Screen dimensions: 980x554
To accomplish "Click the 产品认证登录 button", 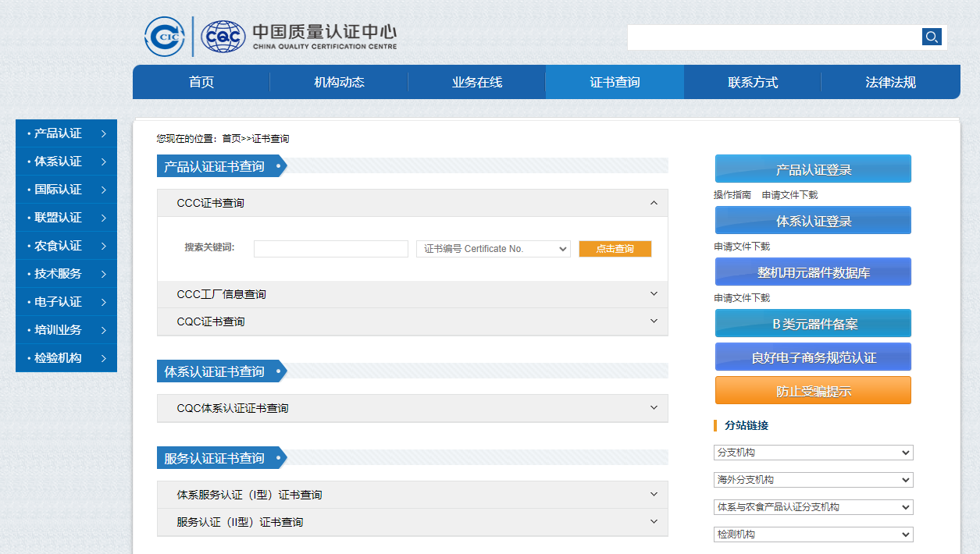I will click(x=813, y=169).
